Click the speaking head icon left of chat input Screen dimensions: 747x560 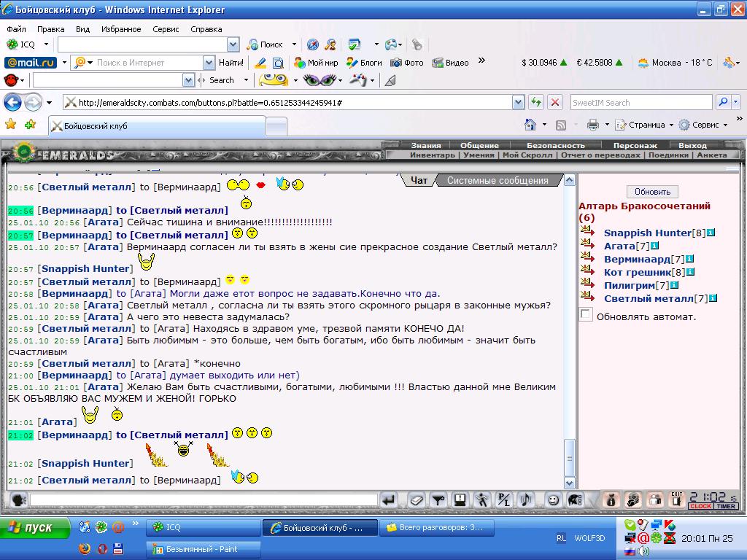coord(18,500)
